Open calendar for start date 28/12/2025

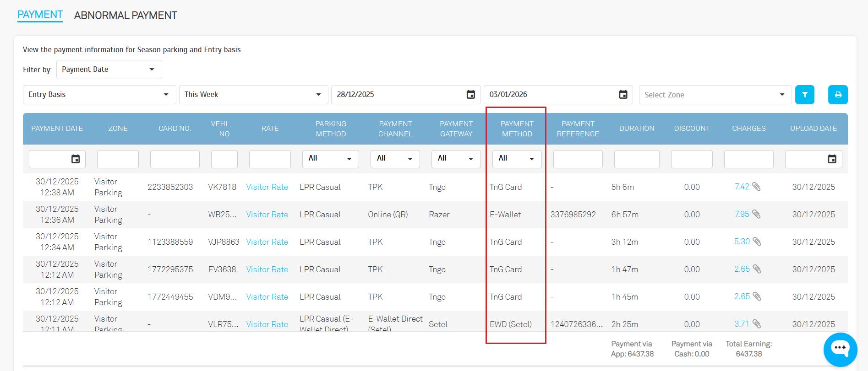(470, 95)
